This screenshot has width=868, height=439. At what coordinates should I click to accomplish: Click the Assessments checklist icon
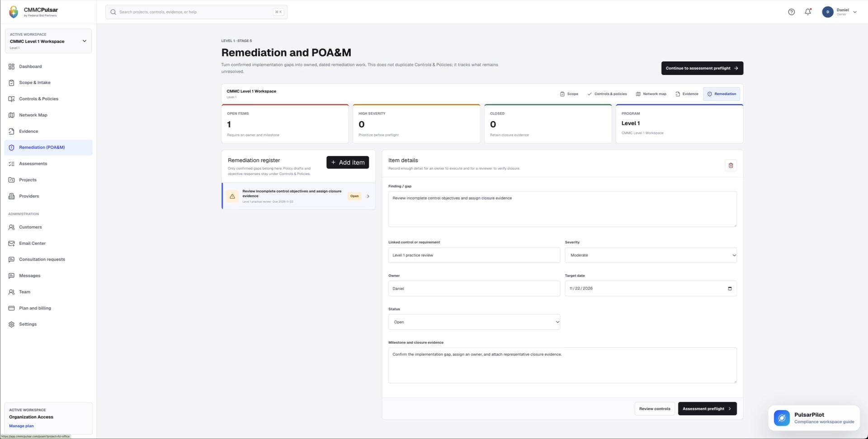tap(11, 164)
